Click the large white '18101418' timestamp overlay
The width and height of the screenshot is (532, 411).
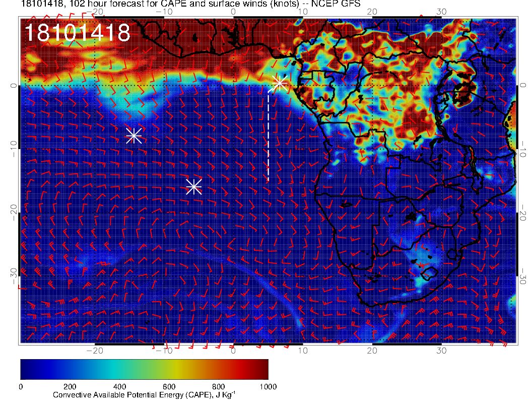78,33
